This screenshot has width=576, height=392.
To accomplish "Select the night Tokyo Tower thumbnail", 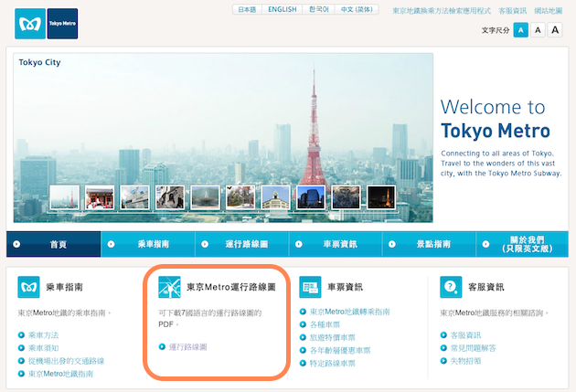I will (381, 197).
